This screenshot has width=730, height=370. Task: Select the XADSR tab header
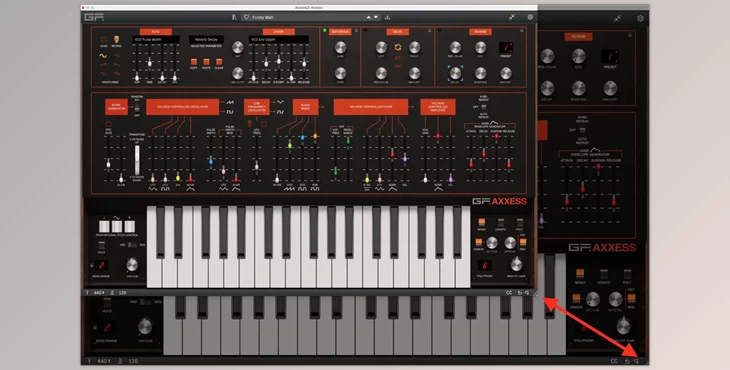pos(278,32)
